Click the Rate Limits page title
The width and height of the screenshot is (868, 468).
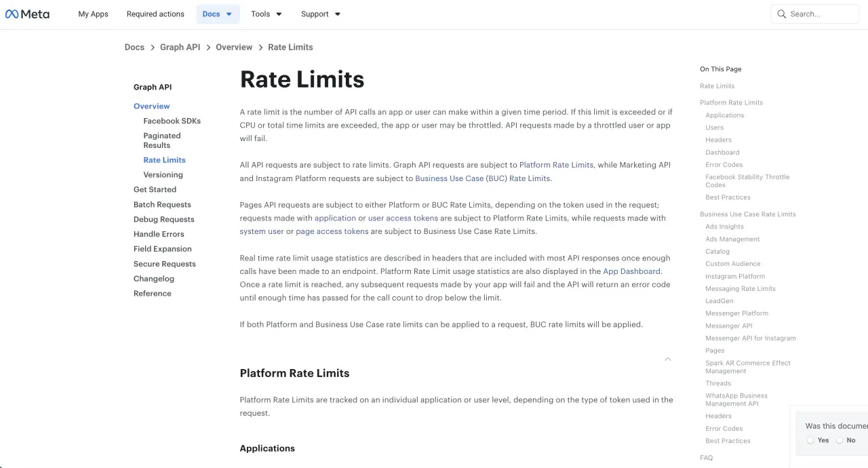(302, 79)
